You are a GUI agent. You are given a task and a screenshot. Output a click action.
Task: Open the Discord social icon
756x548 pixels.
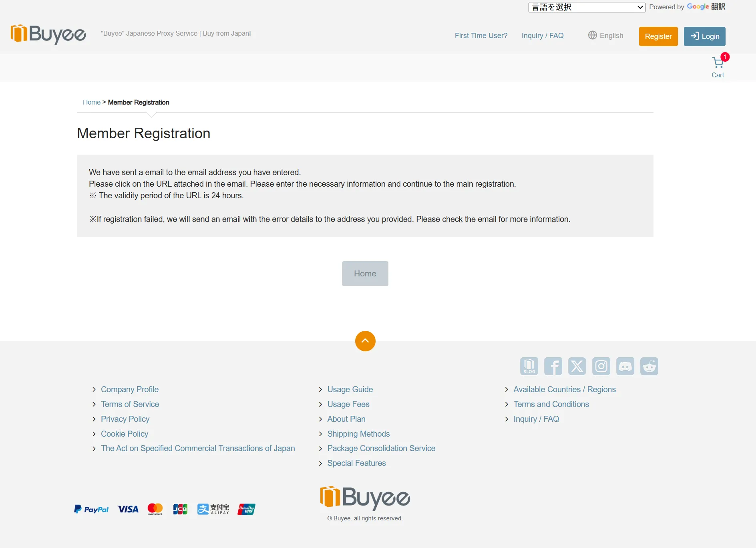pos(625,366)
